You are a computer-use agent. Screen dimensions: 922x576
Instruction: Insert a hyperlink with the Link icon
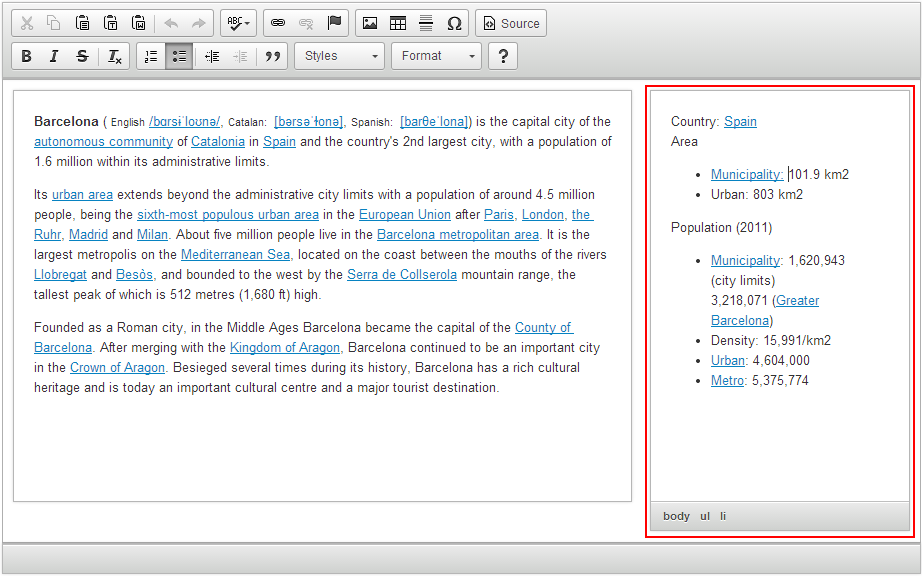pos(278,24)
